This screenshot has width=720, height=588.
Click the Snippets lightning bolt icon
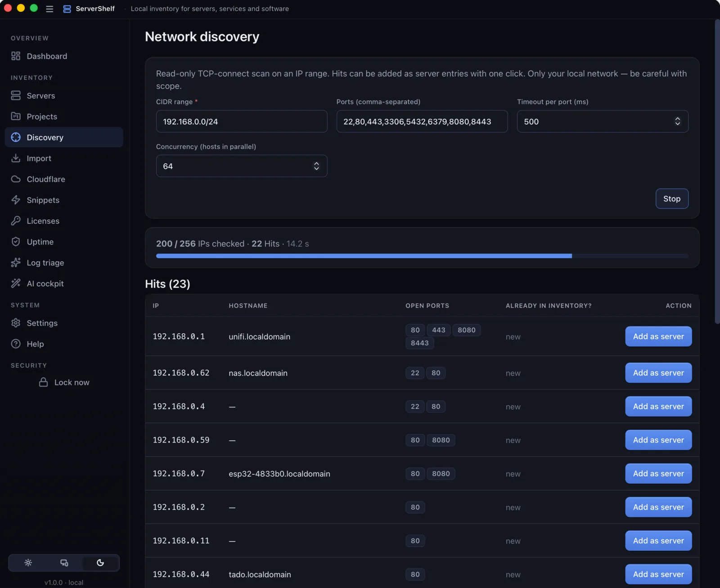[x=16, y=200]
